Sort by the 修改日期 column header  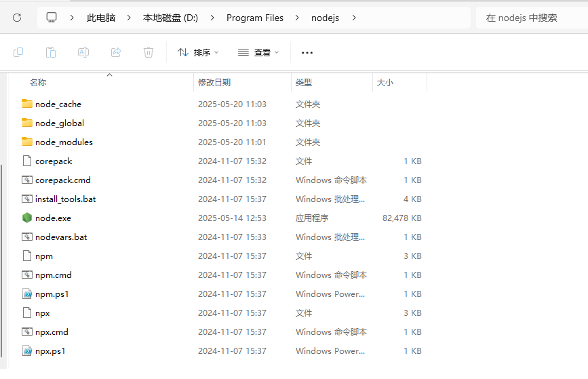pyautogui.click(x=214, y=83)
